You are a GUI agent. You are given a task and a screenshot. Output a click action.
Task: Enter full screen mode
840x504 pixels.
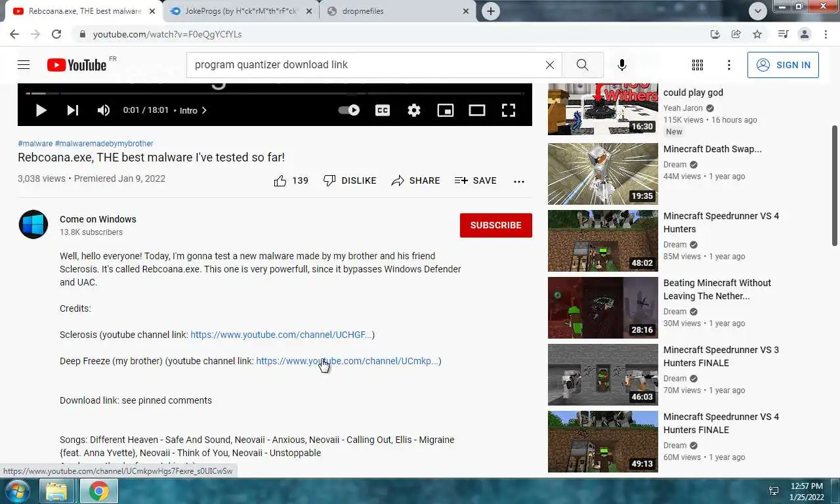point(509,110)
